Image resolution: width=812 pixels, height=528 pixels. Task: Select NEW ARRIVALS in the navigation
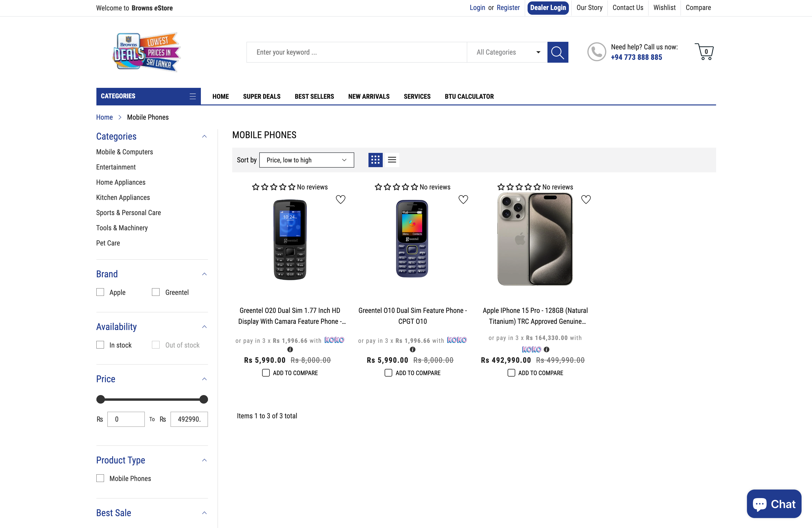click(x=368, y=97)
